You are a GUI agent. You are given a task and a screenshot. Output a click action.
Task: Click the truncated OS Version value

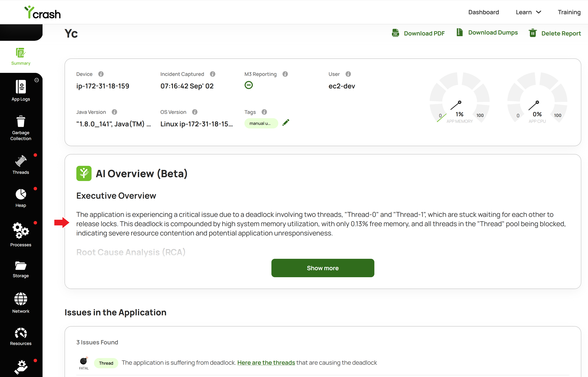pos(197,124)
